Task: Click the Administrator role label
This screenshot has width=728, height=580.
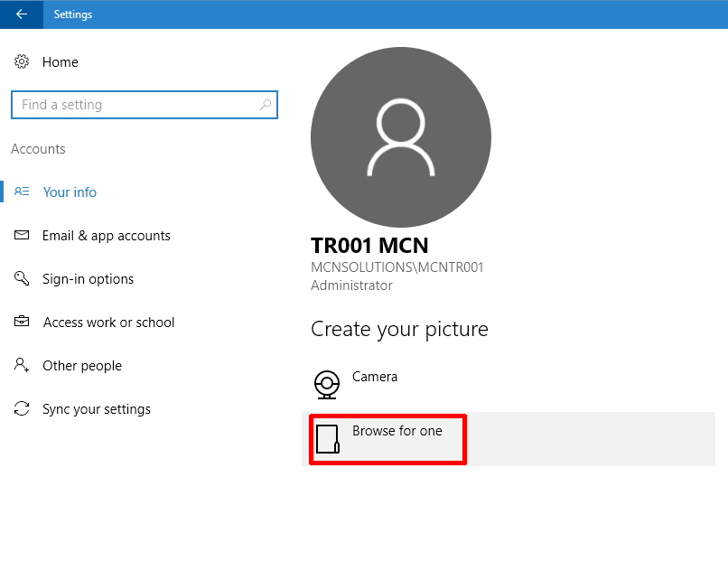Action: pos(351,285)
